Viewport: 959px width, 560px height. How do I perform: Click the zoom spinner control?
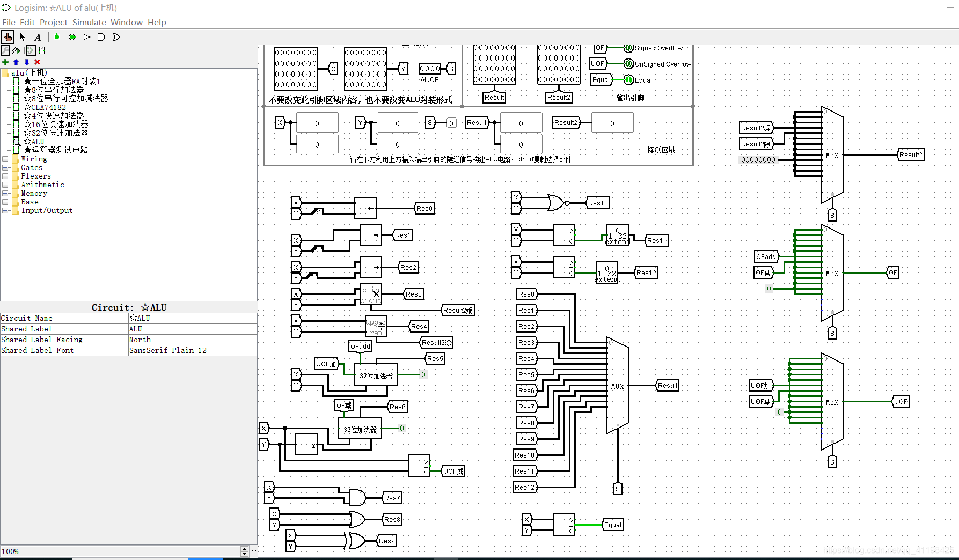pyautogui.click(x=245, y=551)
